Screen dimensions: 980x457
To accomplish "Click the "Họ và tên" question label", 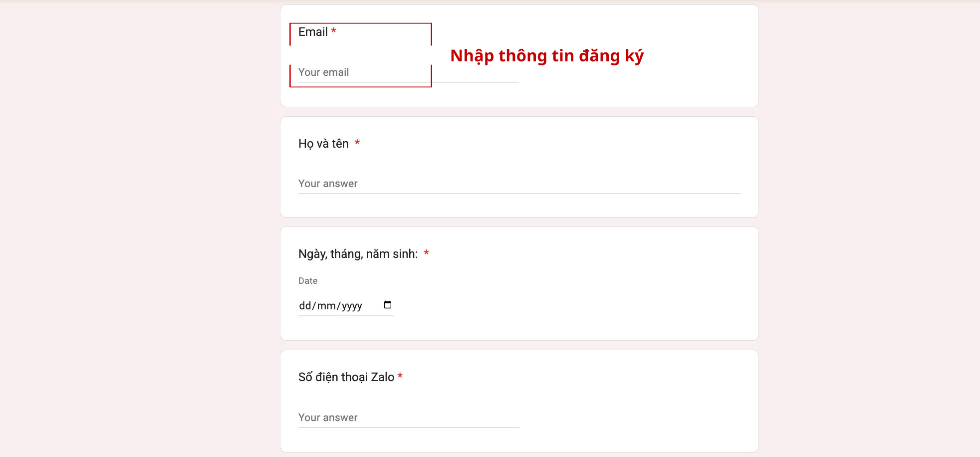I will point(323,144).
